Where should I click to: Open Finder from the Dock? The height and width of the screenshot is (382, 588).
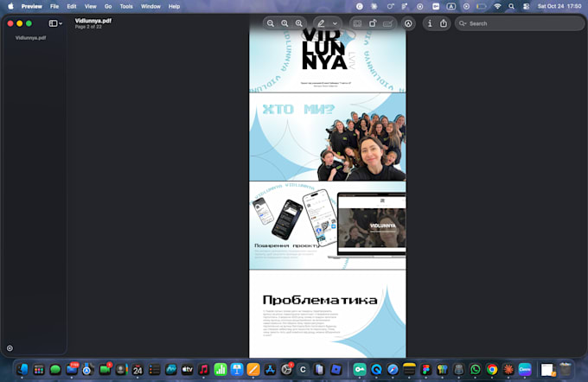coord(22,370)
